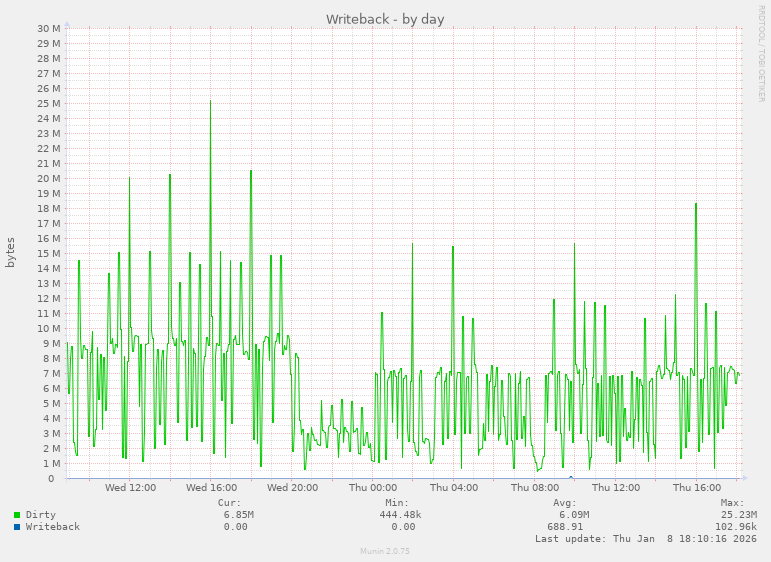Click the 'Thu 12:00' time axis label
Screen dimensions: 771x562
pos(616,488)
